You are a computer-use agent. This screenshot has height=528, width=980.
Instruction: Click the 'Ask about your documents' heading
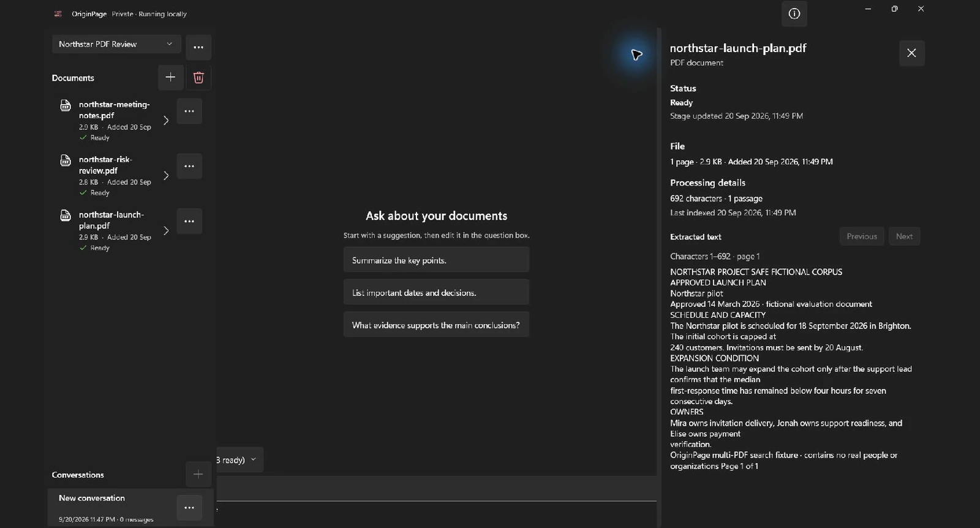[x=436, y=216]
